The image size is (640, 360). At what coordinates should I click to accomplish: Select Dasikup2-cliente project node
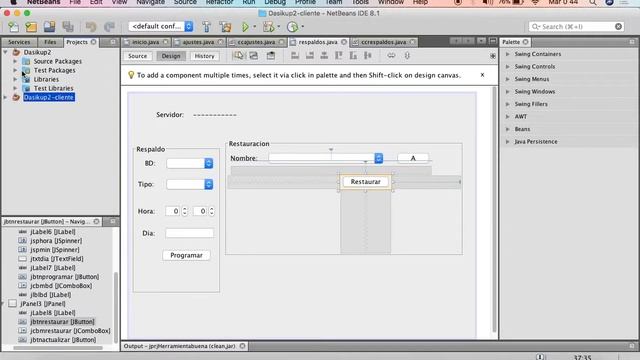coord(49,97)
